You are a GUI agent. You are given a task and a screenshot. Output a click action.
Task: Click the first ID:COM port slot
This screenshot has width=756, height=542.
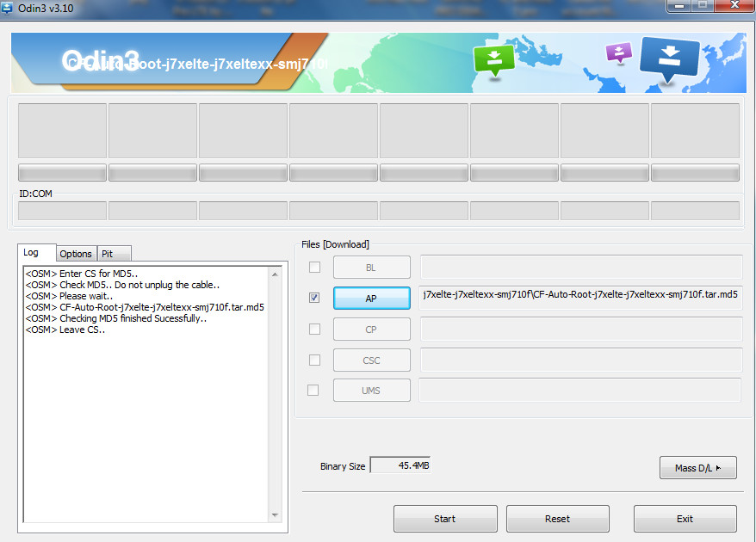point(62,211)
